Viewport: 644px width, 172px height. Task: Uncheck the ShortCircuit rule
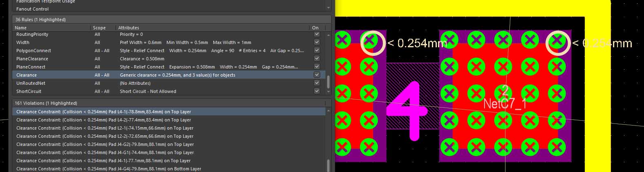click(x=317, y=91)
